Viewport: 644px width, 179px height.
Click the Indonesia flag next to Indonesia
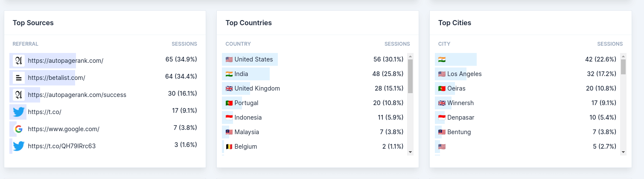pos(229,117)
